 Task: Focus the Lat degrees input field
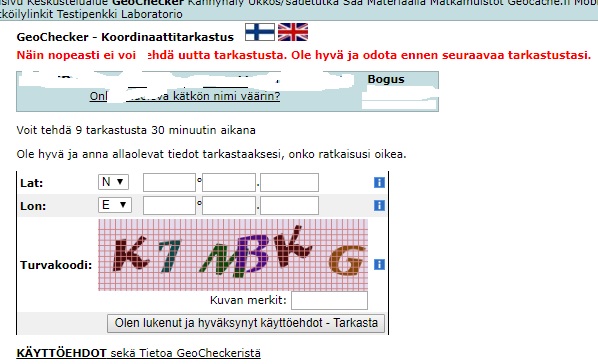pos(169,182)
